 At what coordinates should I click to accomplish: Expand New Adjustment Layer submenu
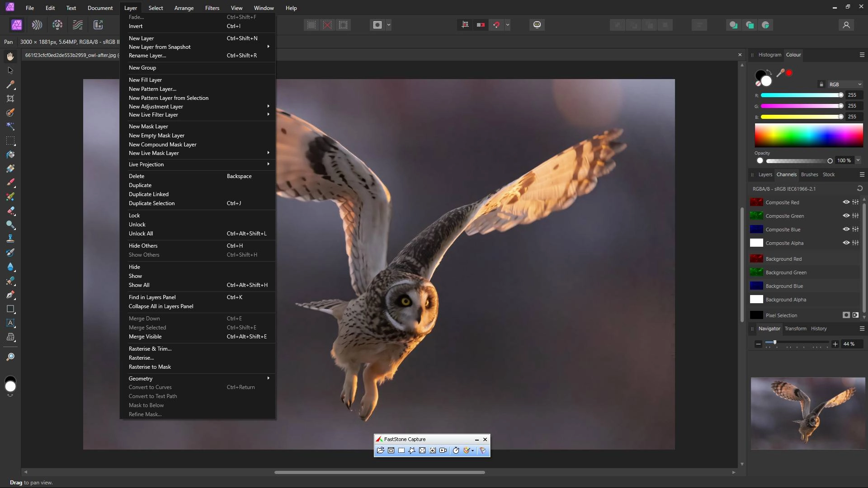(x=198, y=107)
